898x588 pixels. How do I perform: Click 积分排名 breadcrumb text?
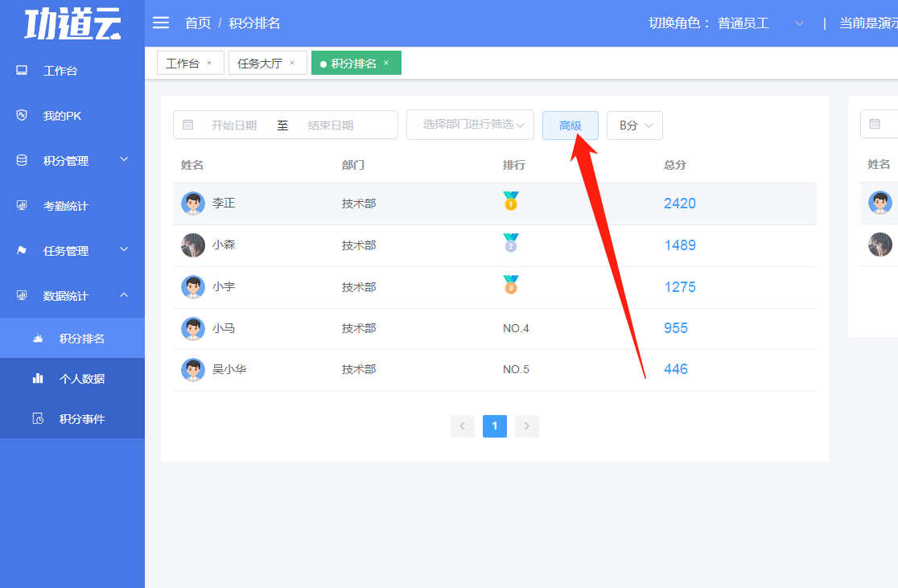click(x=254, y=23)
